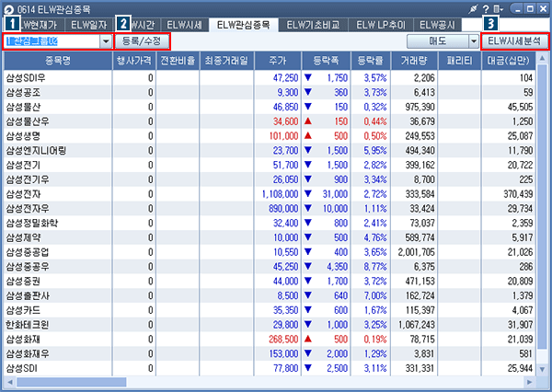
Task: Go to the ELW공시 tab
Action: [439, 24]
